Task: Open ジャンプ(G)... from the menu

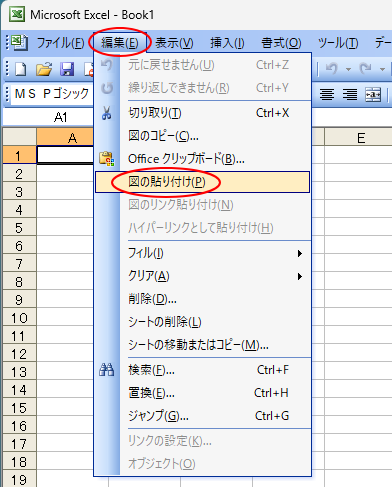Action: tap(202, 416)
